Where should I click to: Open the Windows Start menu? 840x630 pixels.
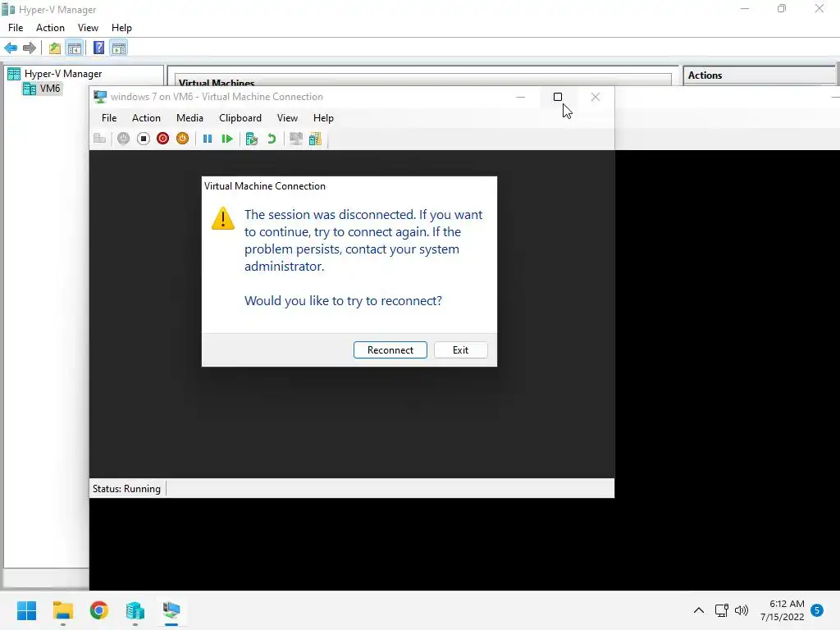point(26,610)
